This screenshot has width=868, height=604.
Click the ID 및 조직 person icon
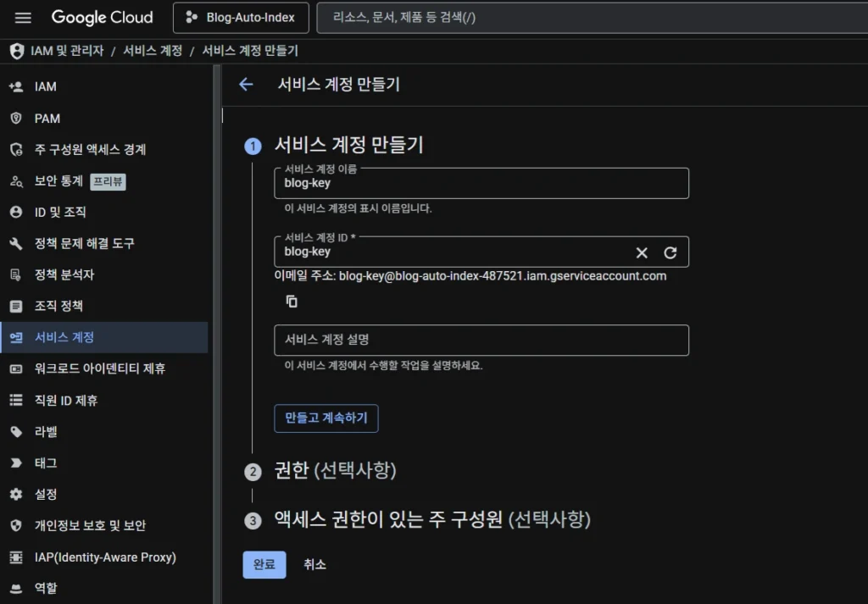click(16, 213)
